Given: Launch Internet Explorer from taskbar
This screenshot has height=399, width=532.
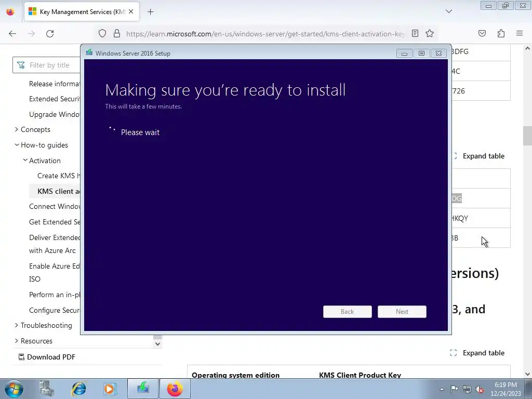Looking at the screenshot, I should coord(79,389).
